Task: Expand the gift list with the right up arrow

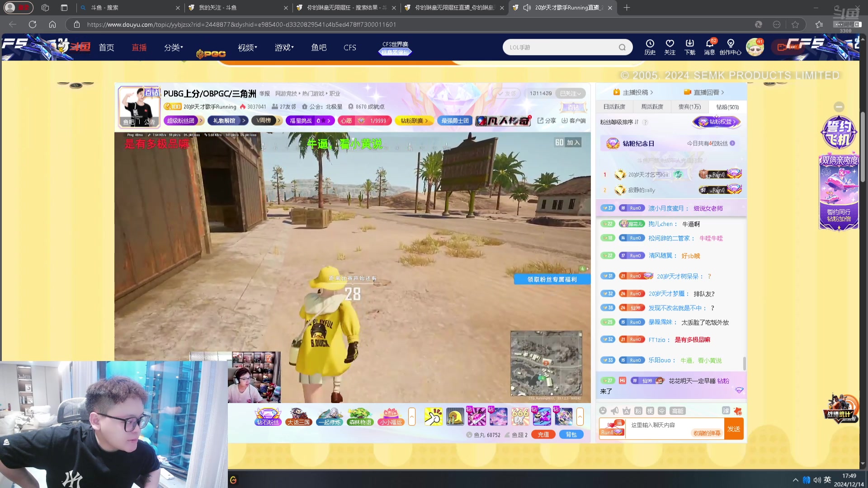Action: pos(580,417)
